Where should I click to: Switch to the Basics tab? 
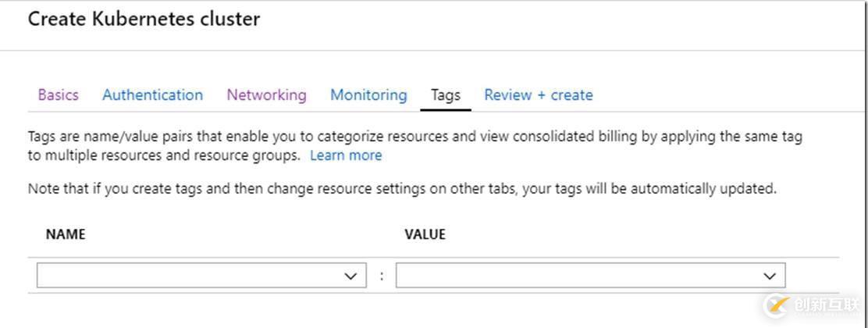point(58,95)
